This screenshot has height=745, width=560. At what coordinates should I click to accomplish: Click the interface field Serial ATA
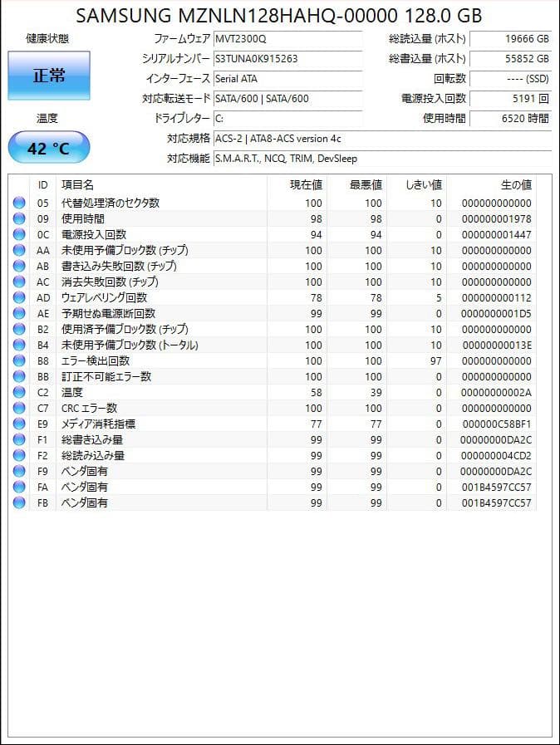click(x=288, y=79)
